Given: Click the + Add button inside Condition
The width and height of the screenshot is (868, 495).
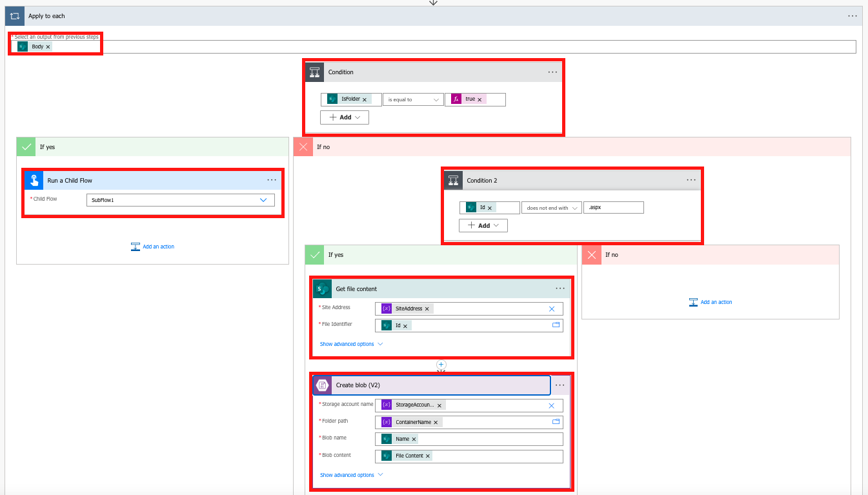Looking at the screenshot, I should (x=344, y=117).
